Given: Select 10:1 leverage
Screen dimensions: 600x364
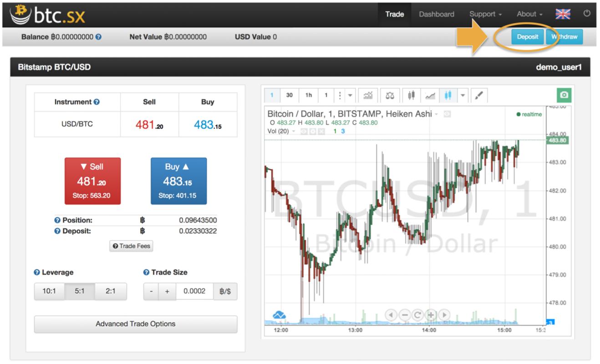Looking at the screenshot, I should (x=49, y=291).
